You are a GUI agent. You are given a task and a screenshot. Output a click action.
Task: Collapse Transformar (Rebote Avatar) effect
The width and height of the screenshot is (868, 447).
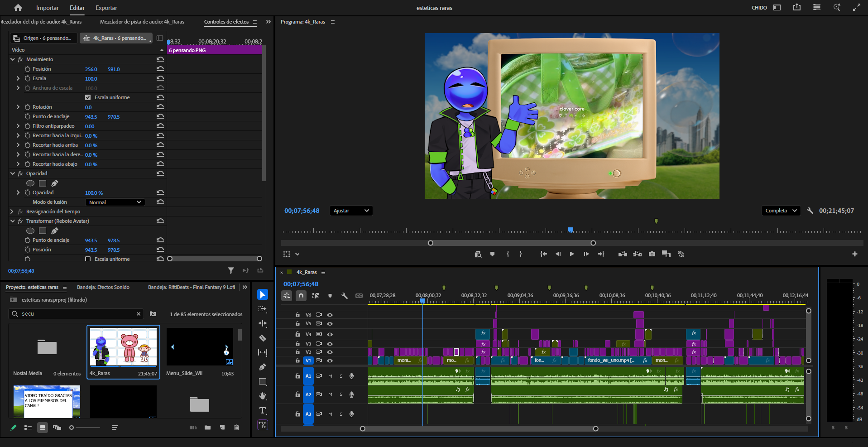click(x=13, y=221)
